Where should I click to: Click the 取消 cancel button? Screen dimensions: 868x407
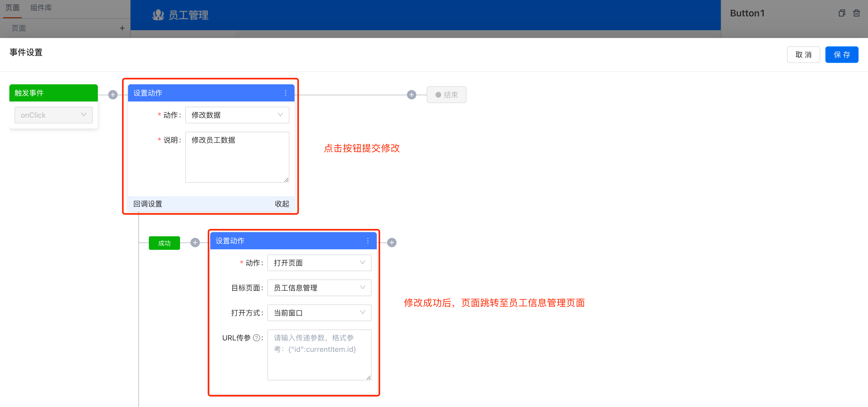coord(803,55)
